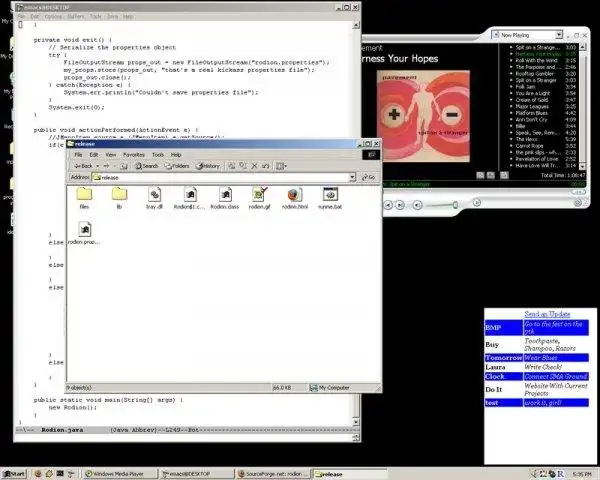The width and height of the screenshot is (600, 480).
Task: Toggle the Folders pane button
Action: point(177,166)
